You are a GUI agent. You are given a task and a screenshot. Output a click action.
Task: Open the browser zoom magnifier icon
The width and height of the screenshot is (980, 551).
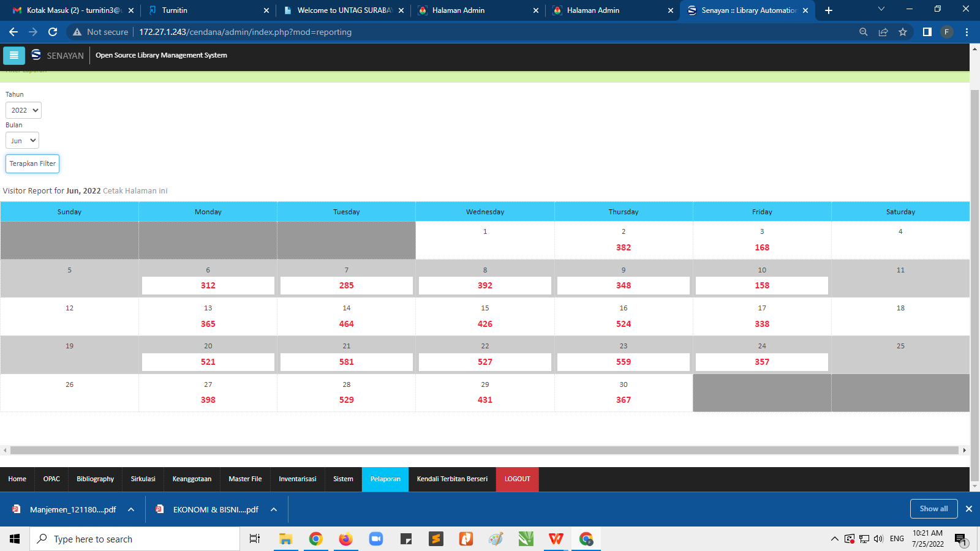pos(864,32)
